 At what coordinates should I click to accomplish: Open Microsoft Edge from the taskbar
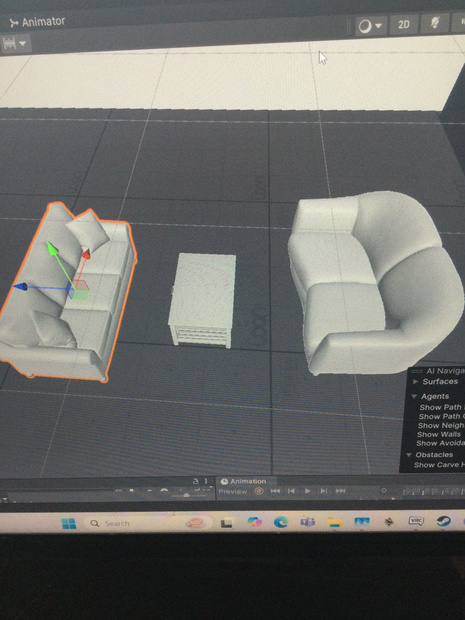[x=281, y=522]
